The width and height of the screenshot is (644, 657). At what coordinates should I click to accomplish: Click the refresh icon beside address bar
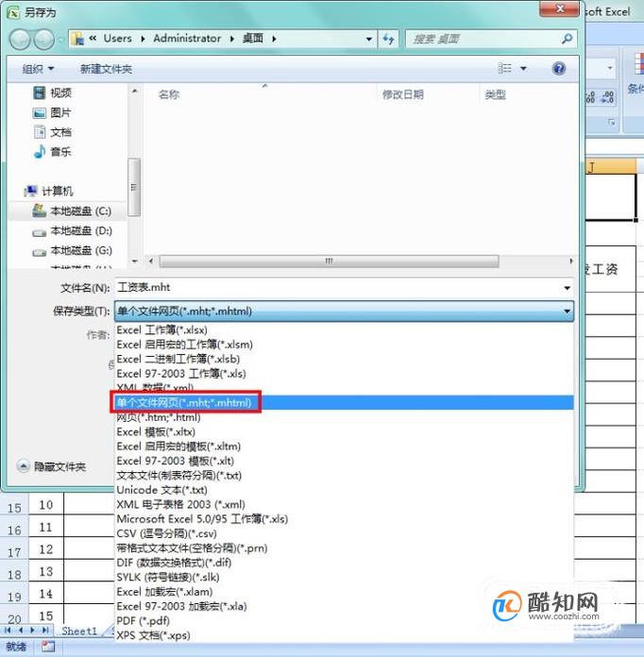[x=389, y=39]
